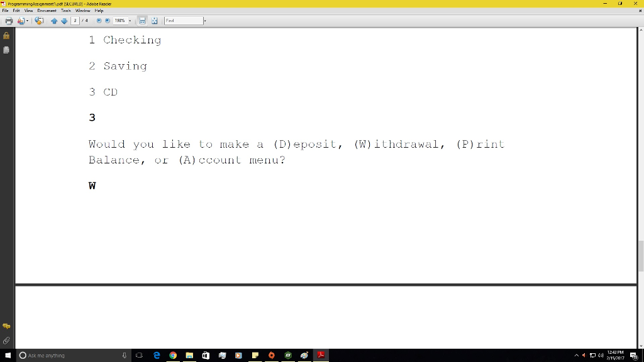Screen dimensions: 644x362
Task: Click the Print icon in the toolbar
Action: (x=9, y=20)
